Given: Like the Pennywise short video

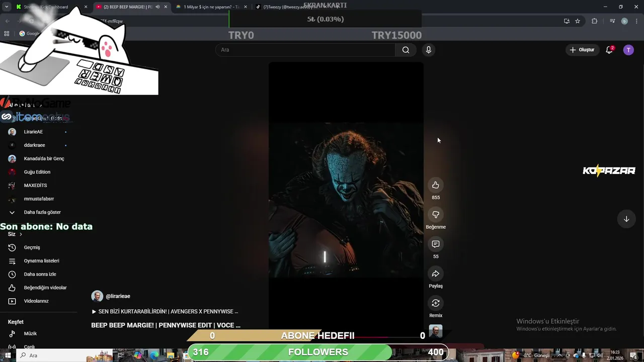Looking at the screenshot, I should pyautogui.click(x=436, y=185).
